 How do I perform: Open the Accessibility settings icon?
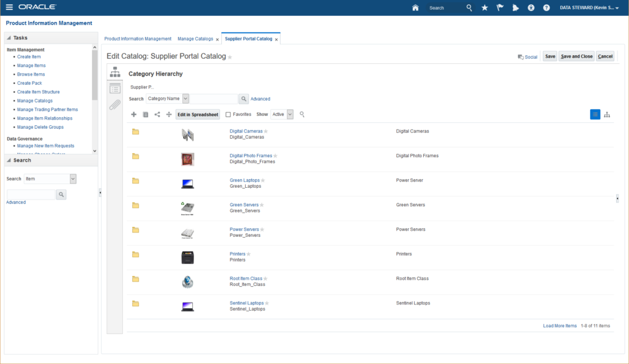531,7
